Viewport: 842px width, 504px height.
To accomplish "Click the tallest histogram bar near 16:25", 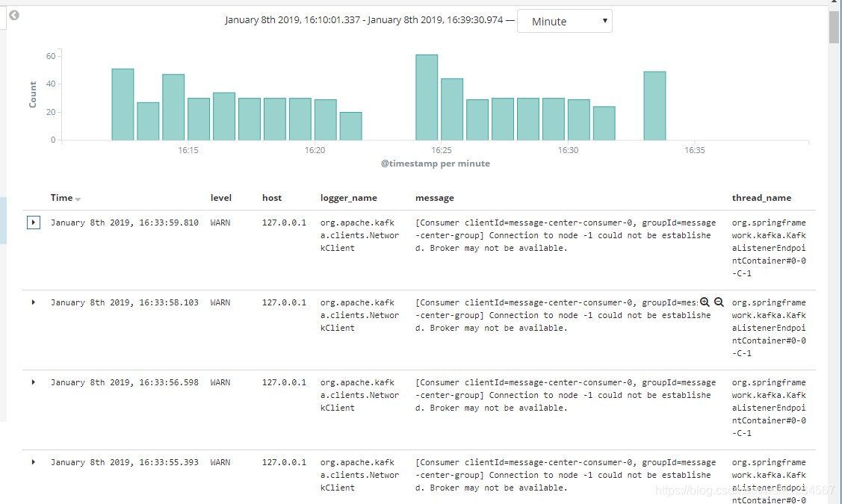I will click(425, 96).
